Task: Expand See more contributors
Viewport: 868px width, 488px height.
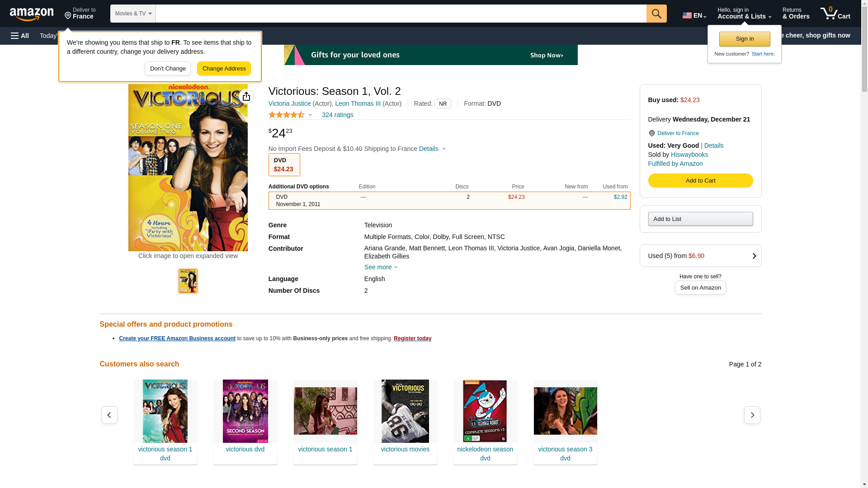Action: pyautogui.click(x=381, y=267)
